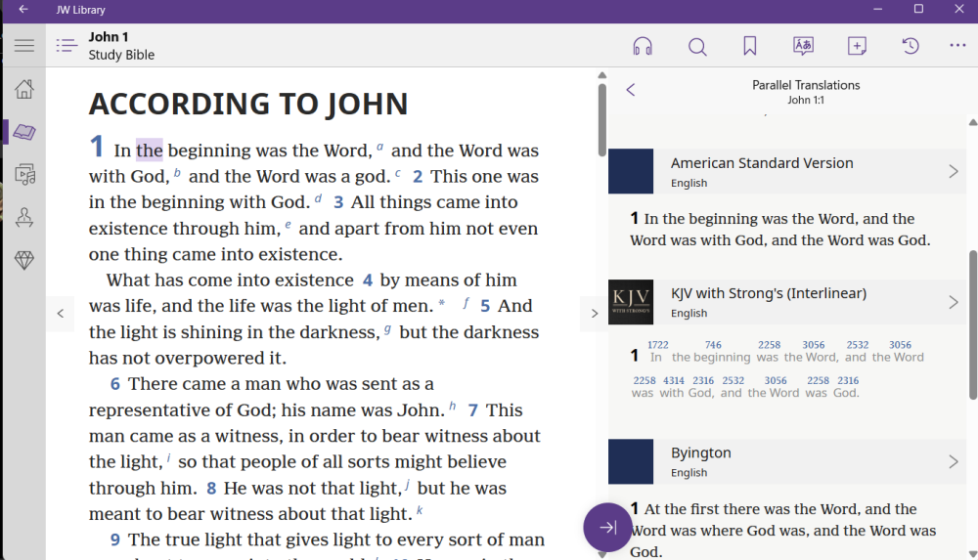Viewport: 978px width, 560px height.
Task: Open footnote marker a after Word
Action: (379, 147)
